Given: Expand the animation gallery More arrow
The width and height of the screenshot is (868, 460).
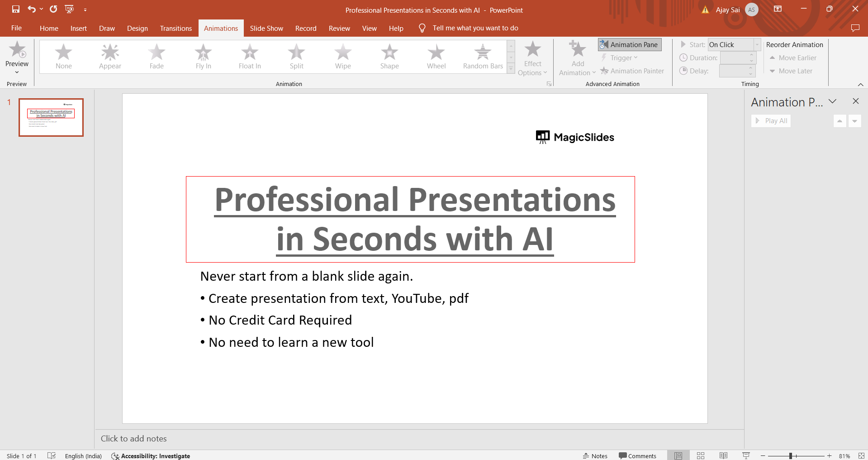Looking at the screenshot, I should click(511, 69).
